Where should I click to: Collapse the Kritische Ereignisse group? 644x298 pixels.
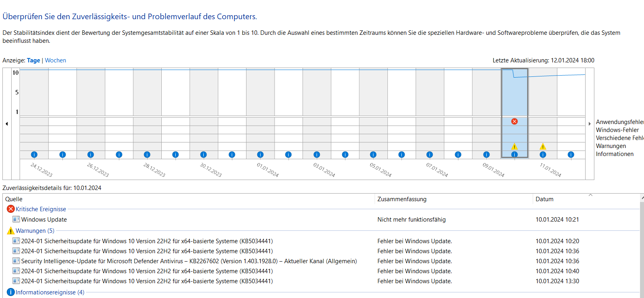point(40,209)
